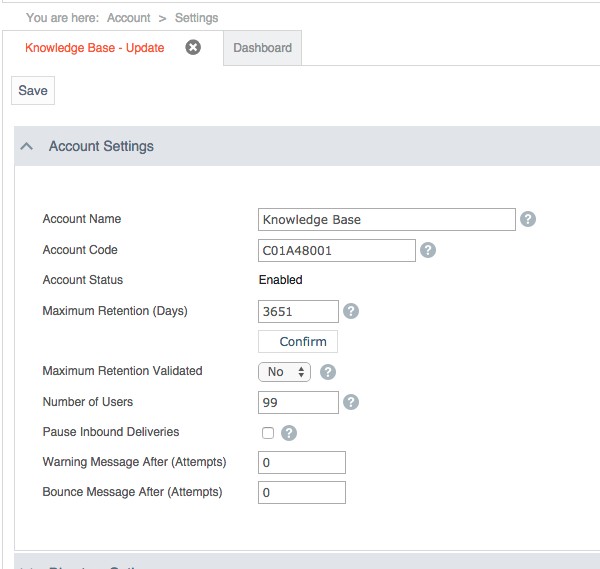
Task: Click the Account Status label
Action: pyautogui.click(x=83, y=280)
